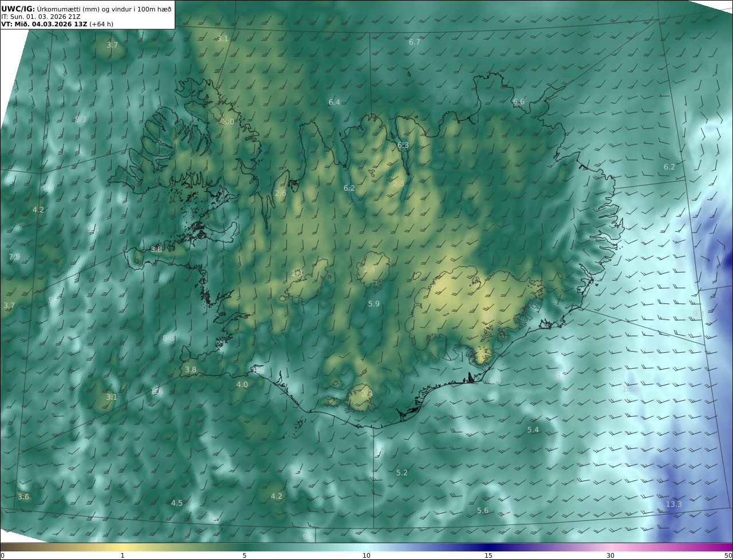This screenshot has height=560, width=733.
Task: Select the 4.0 precipitation value label
Action: point(242,385)
